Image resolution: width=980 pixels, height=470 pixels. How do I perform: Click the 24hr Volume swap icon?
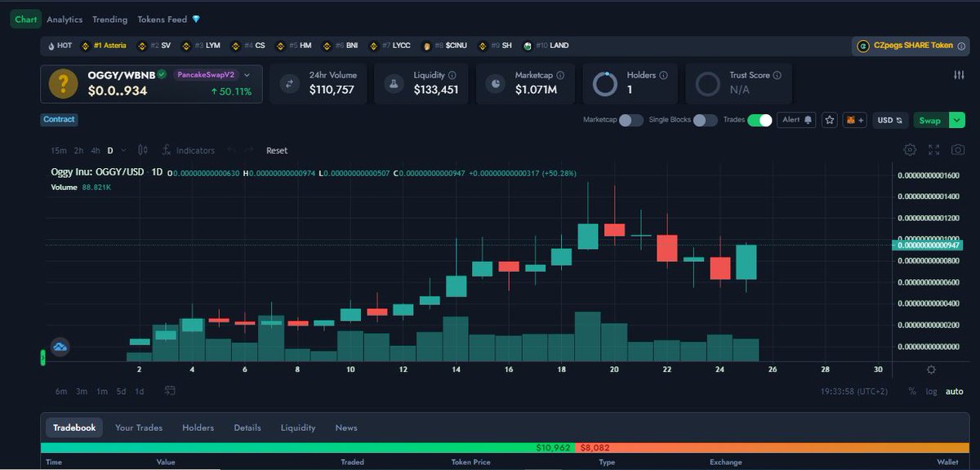click(290, 83)
